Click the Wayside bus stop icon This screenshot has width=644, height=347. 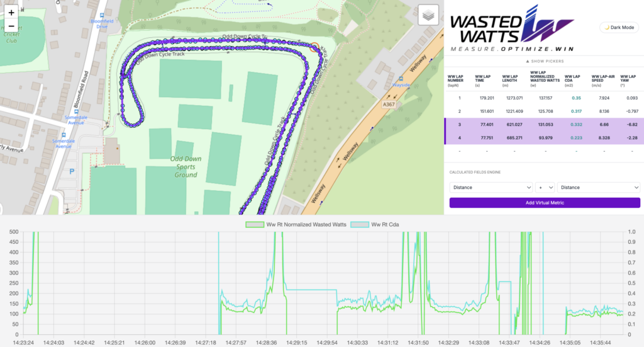(401, 79)
